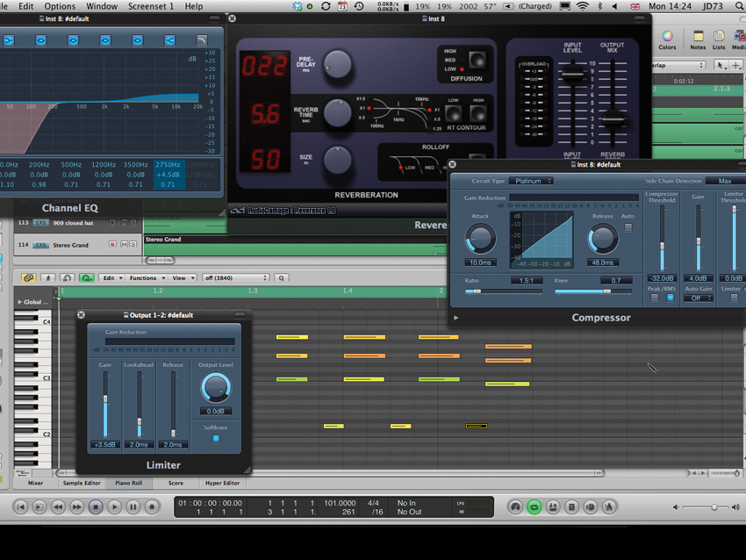
Task: Select the Peak detection button in Compressor
Action: click(655, 298)
